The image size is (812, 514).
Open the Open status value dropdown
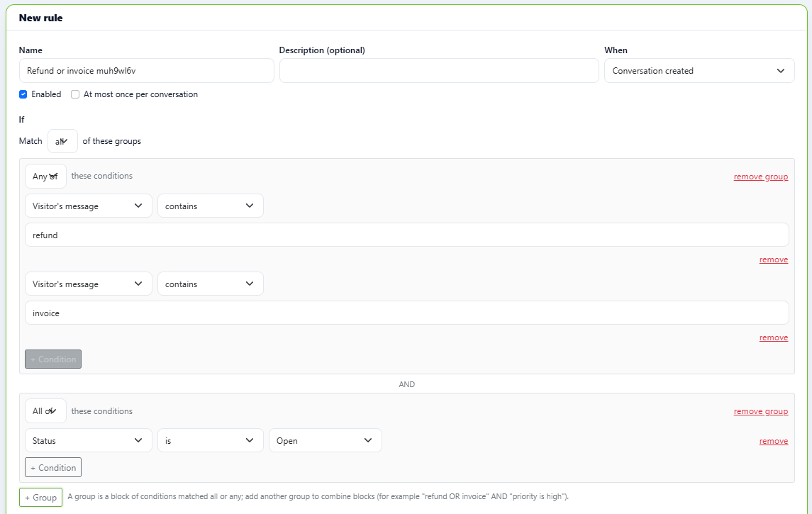(x=326, y=440)
